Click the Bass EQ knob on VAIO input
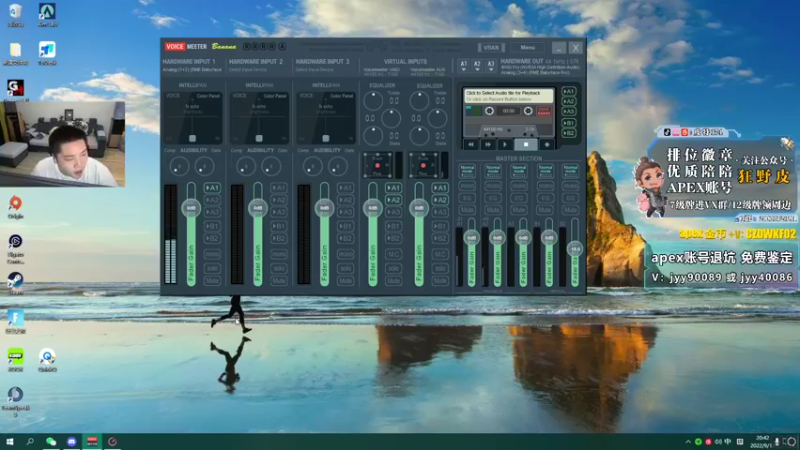The width and height of the screenshot is (800, 450). [x=373, y=136]
